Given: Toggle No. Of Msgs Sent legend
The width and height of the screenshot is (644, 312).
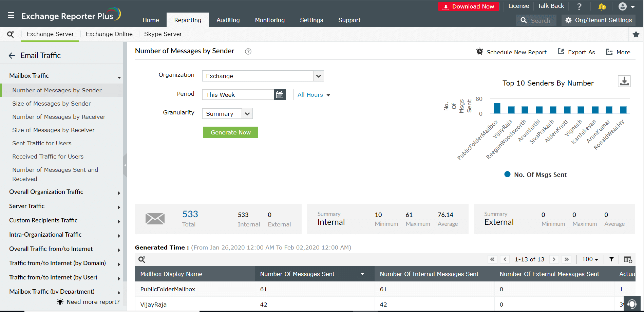Looking at the screenshot, I should point(535,175).
